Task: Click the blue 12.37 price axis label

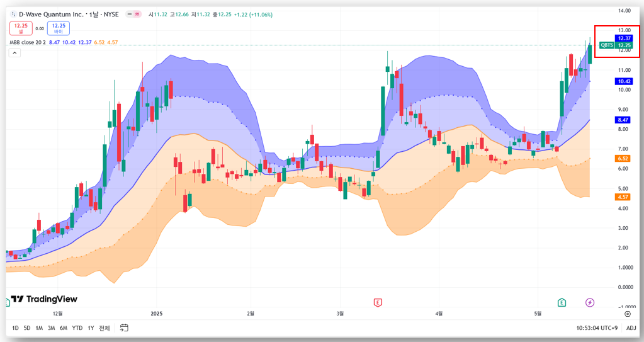Action: click(x=624, y=38)
